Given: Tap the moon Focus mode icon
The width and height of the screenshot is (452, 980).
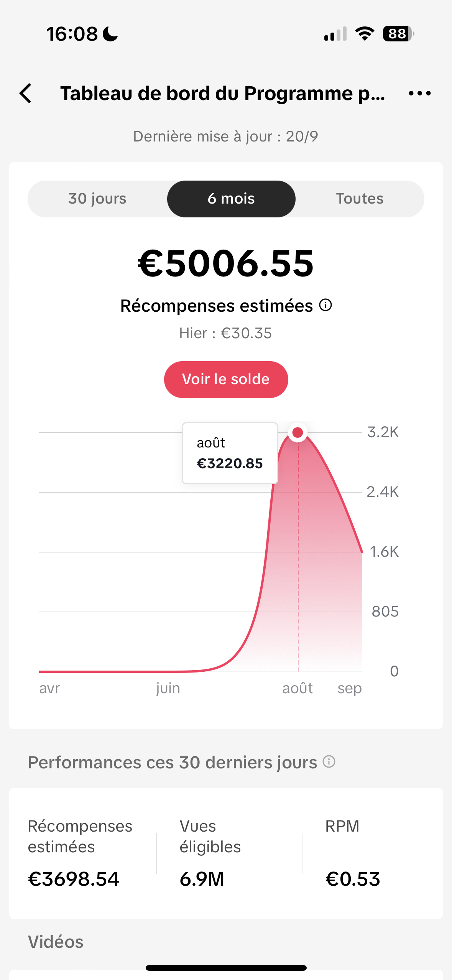Looking at the screenshot, I should coord(111,34).
